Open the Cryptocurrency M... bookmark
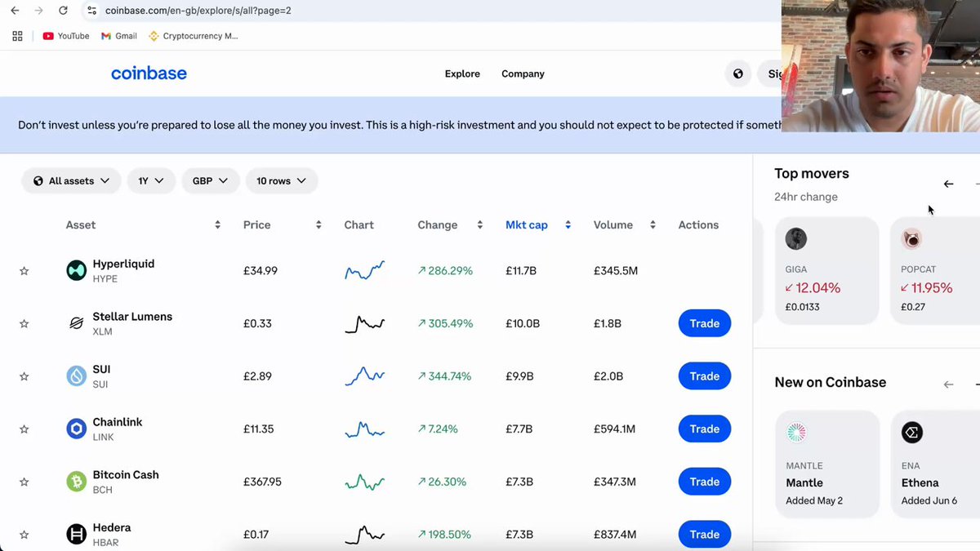 coord(194,36)
